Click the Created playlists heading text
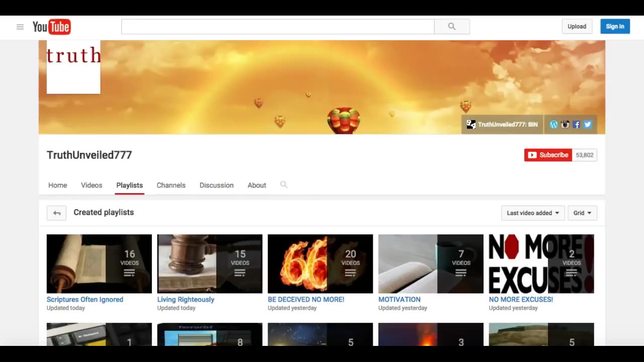 pos(104,212)
